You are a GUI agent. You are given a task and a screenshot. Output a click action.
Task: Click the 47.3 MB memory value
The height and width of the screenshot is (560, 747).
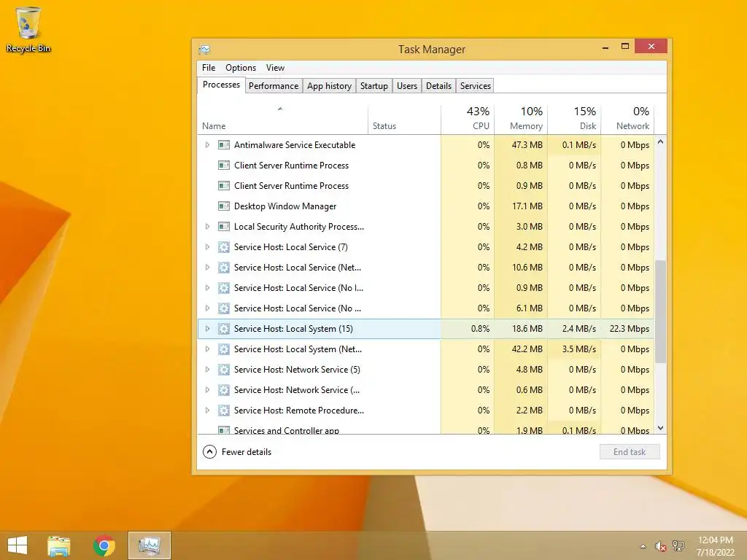pyautogui.click(x=527, y=145)
